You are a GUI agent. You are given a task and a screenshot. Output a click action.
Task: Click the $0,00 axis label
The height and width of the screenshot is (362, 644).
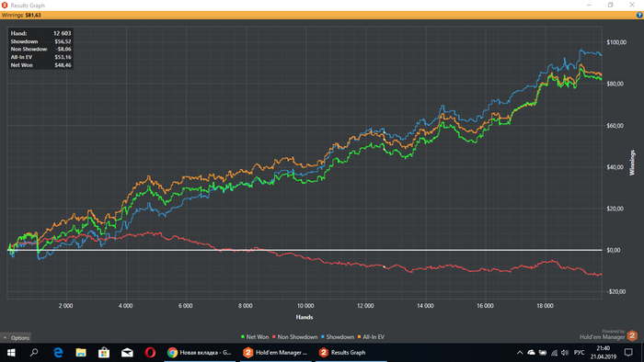[x=614, y=250]
